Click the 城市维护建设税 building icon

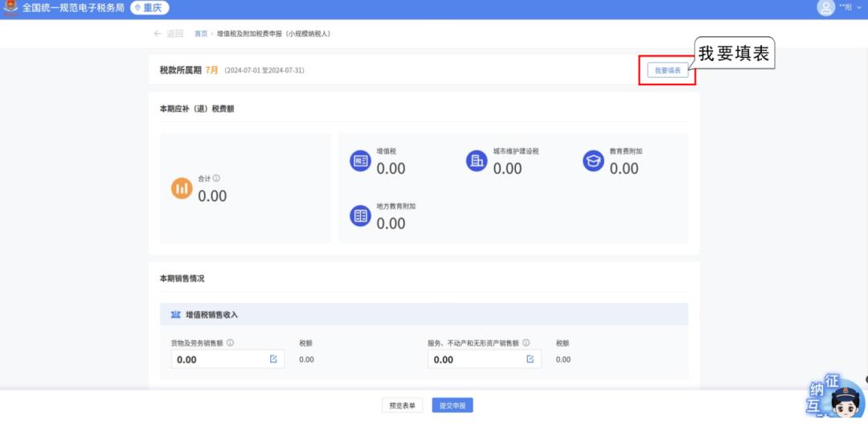pyautogui.click(x=477, y=161)
